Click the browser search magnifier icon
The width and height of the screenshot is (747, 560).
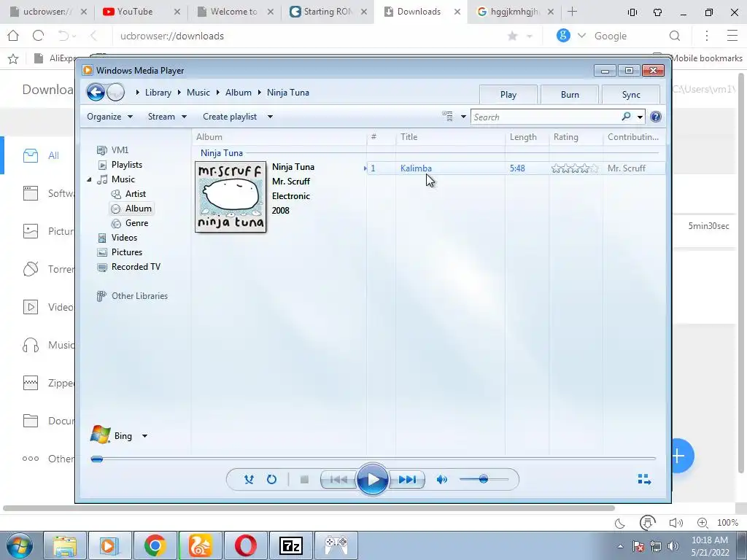click(675, 36)
